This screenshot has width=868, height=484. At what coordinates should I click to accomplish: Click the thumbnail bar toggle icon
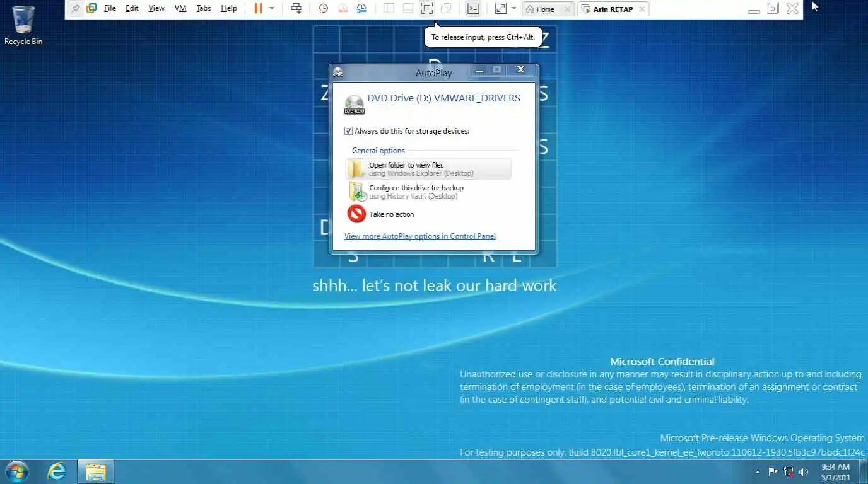[408, 9]
